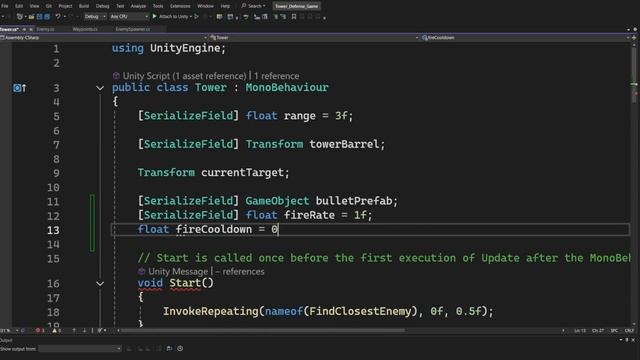This screenshot has height=360, width=640.
Task: Click the Start Without Debugging outline play icon
Action: tap(196, 17)
